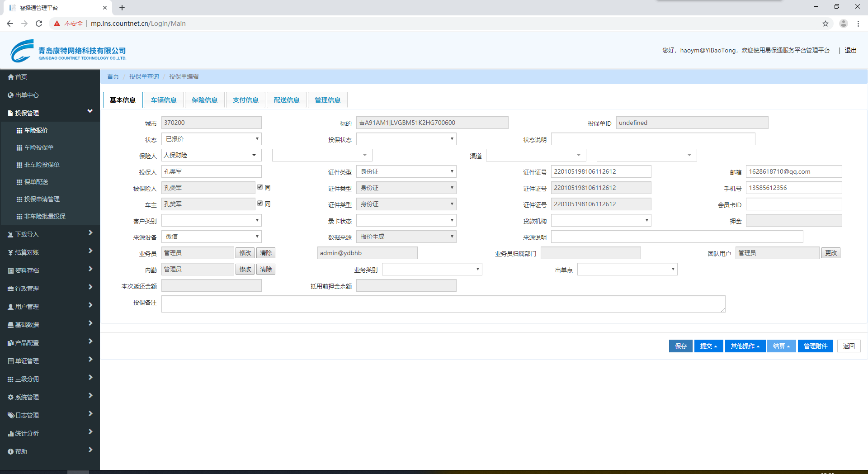Open the 状态 dropdown showing 已报价
Viewport: 868px width, 474px height.
pyautogui.click(x=211, y=139)
